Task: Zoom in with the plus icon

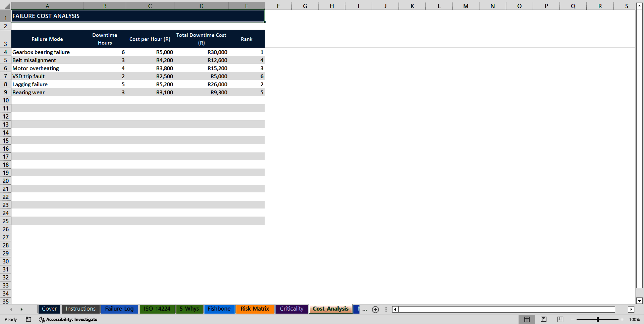Action: [622, 319]
